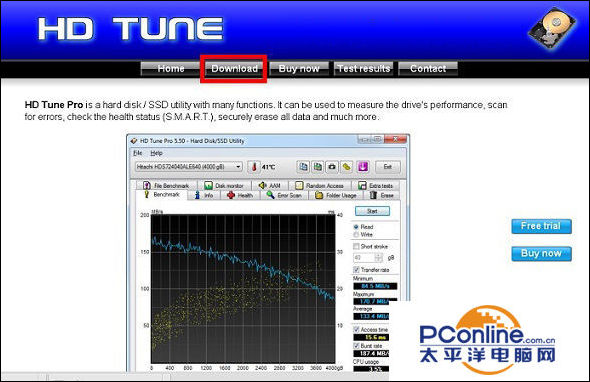Viewport: 590px width, 382px height.
Task: Toggle the Burst rate checkbox
Action: tap(356, 346)
